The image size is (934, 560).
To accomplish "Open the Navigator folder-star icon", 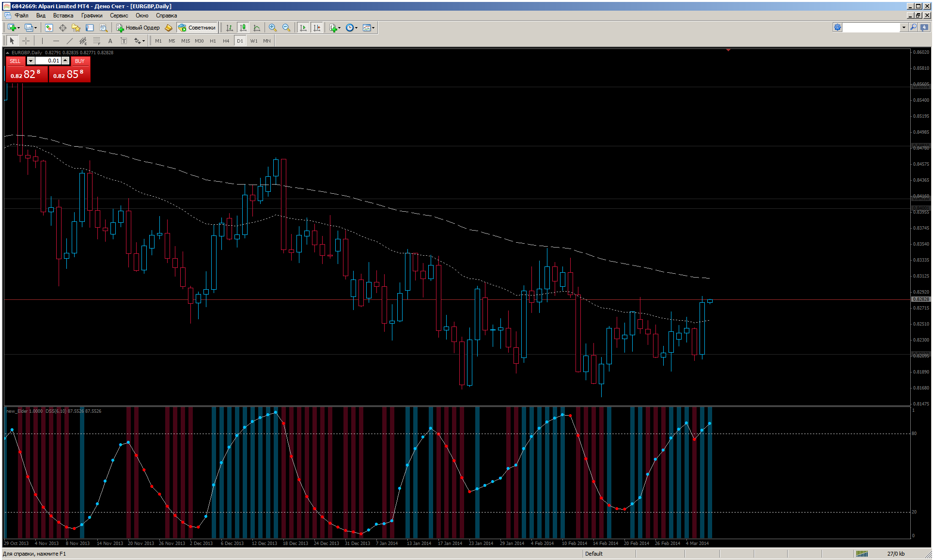I will point(76,28).
